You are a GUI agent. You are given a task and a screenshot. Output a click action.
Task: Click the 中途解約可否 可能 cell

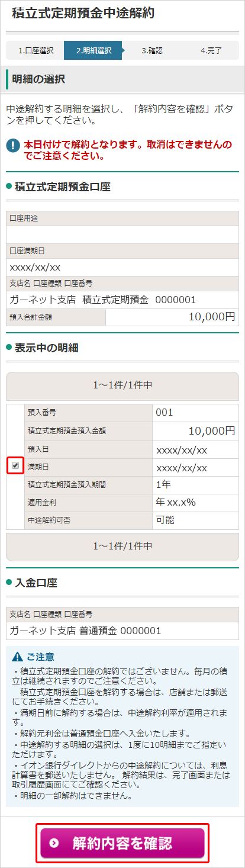(x=195, y=520)
